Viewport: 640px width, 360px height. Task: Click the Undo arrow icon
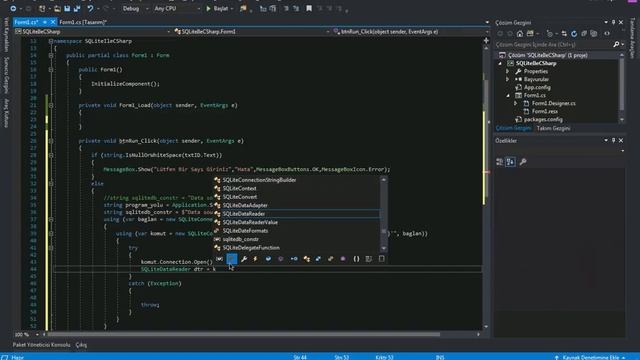pos(90,9)
